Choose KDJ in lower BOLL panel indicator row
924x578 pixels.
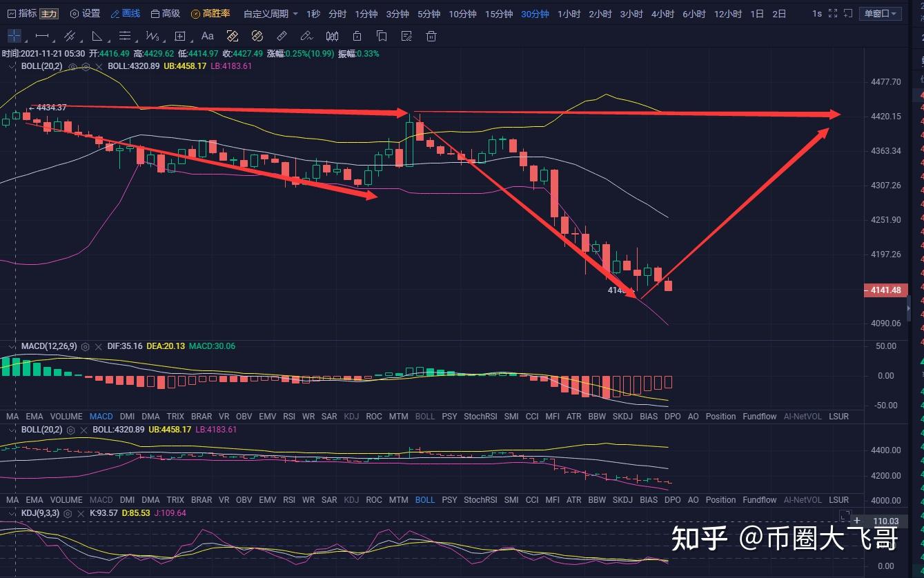[351, 500]
